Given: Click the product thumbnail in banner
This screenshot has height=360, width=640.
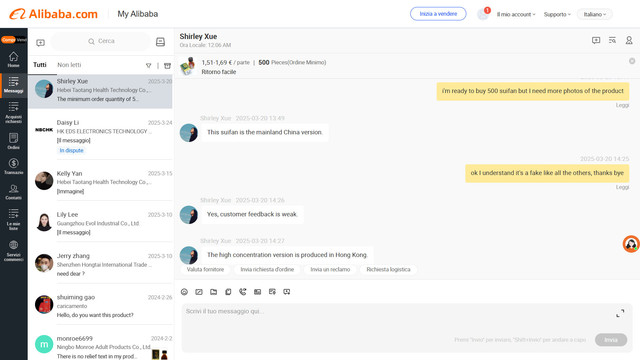Looking at the screenshot, I should pyautogui.click(x=188, y=66).
